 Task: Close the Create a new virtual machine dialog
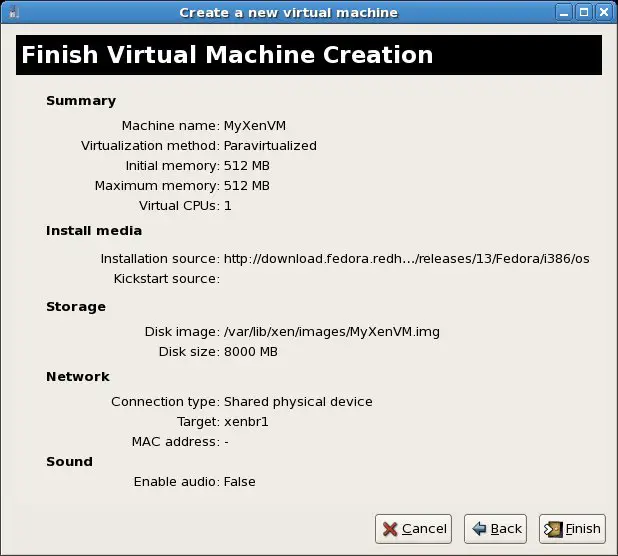[606, 12]
